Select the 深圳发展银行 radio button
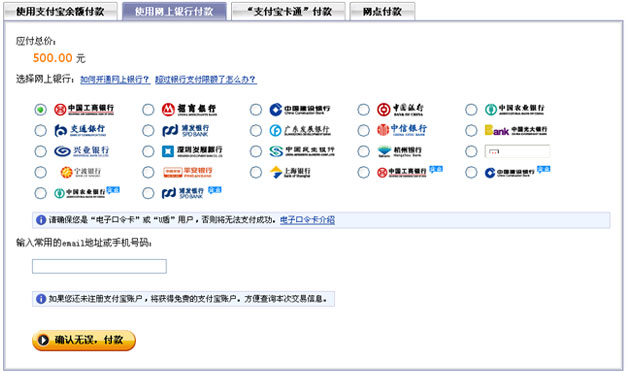 coord(148,151)
